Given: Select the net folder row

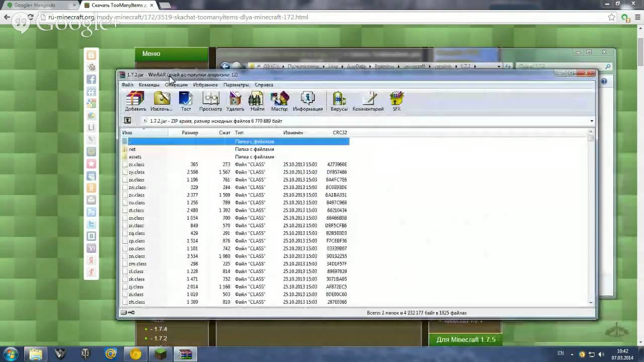Looking at the screenshot, I should tap(235, 149).
